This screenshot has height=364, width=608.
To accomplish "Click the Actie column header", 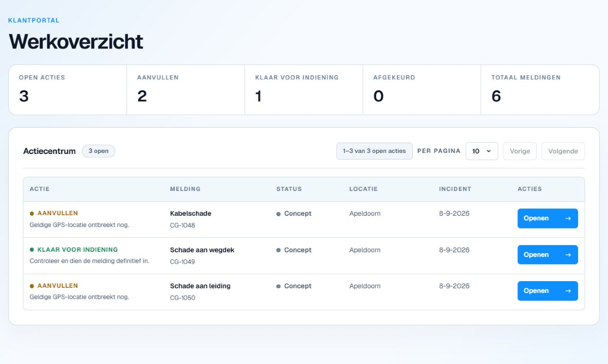I will [40, 189].
